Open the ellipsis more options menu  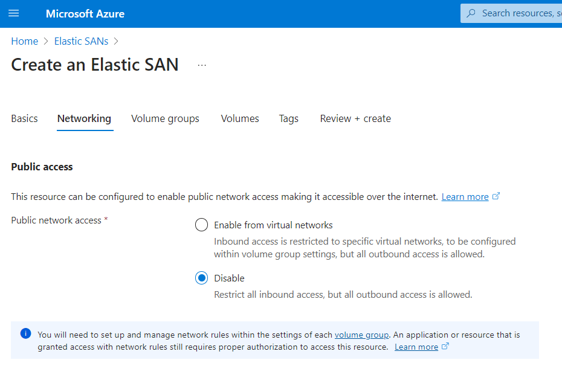[x=202, y=65]
